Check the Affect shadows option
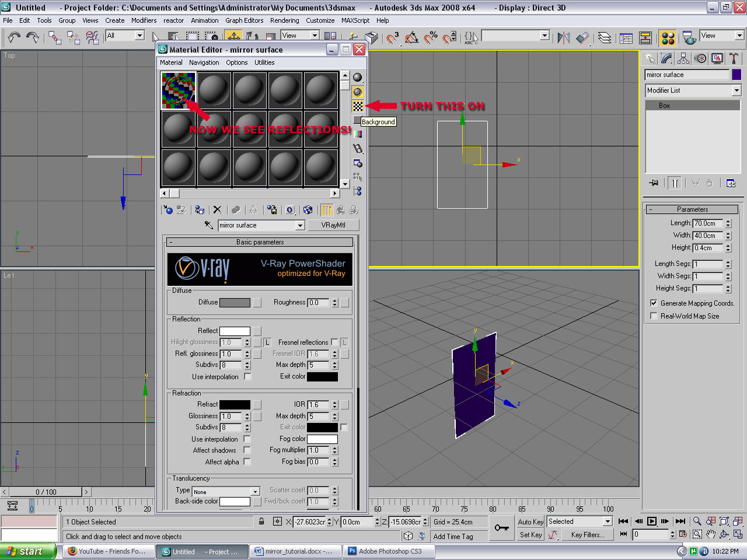Image resolution: width=747 pixels, height=560 pixels. click(247, 450)
